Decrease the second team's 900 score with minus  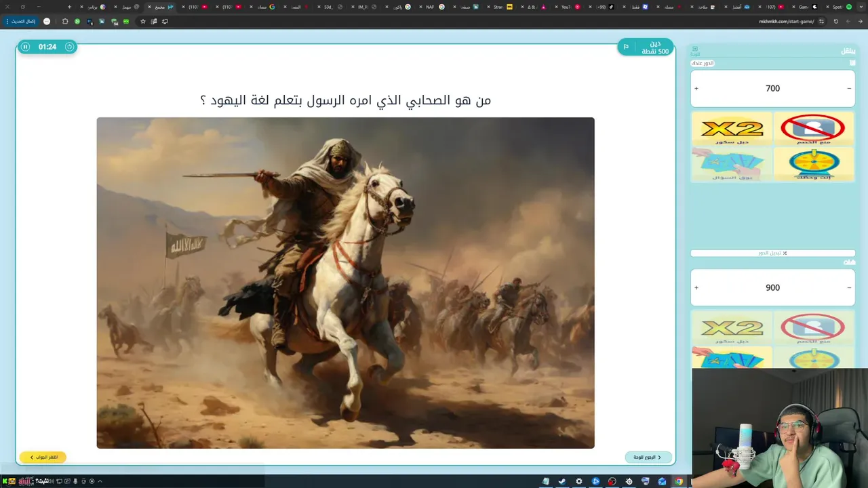pos(849,288)
